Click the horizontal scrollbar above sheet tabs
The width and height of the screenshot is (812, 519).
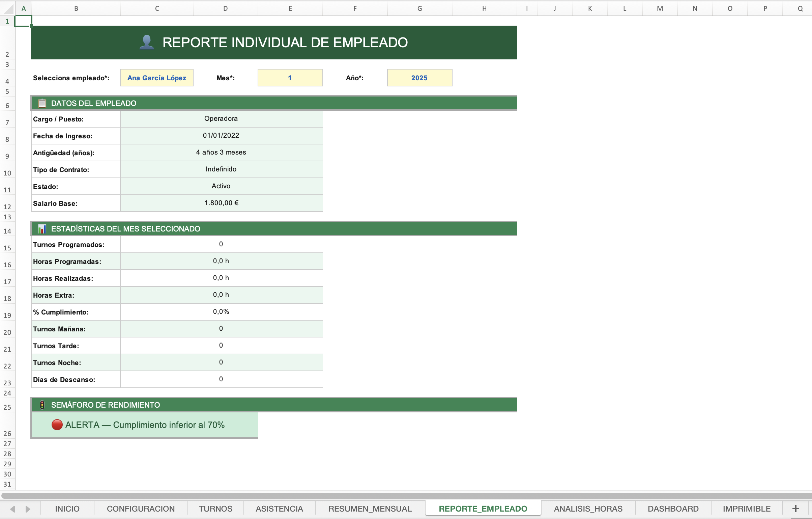click(406, 495)
